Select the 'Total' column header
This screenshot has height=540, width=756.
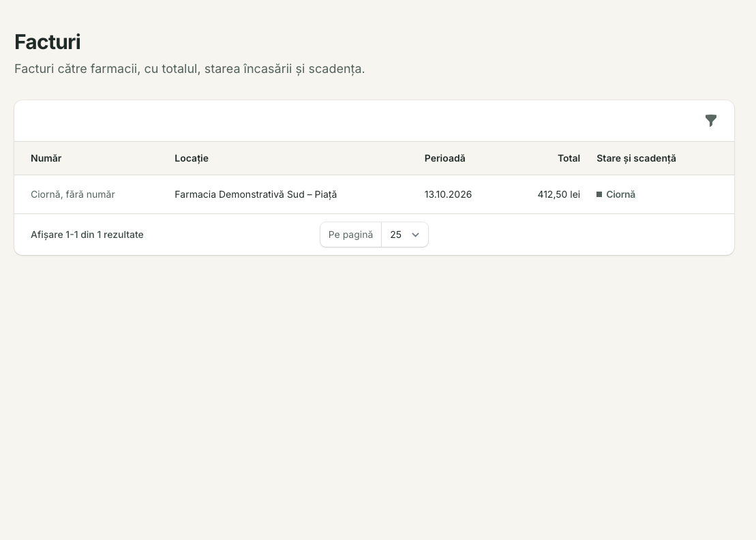tap(569, 158)
